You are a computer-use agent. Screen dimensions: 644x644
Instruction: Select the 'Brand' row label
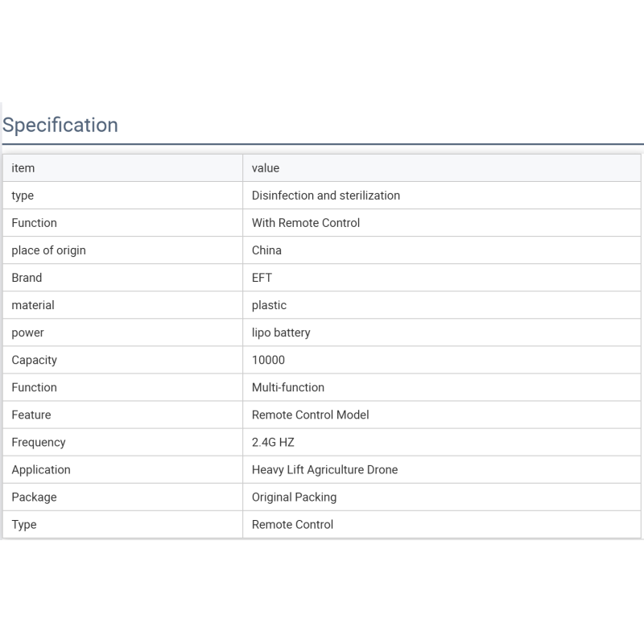[x=27, y=278]
